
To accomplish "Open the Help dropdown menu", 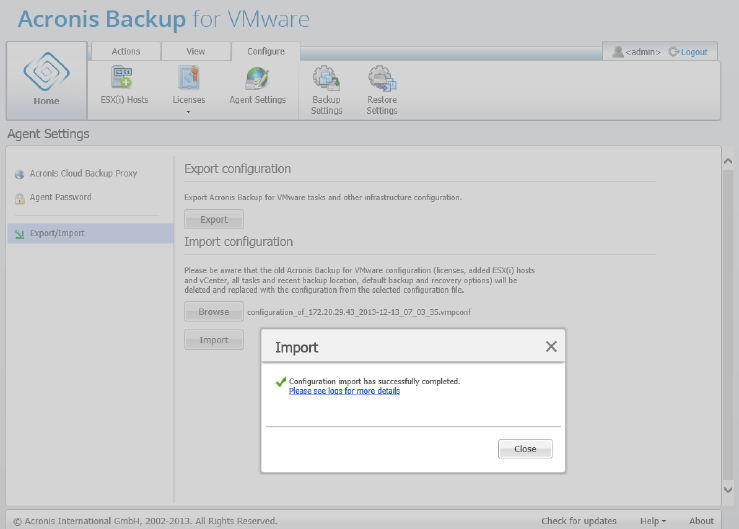I will [654, 521].
